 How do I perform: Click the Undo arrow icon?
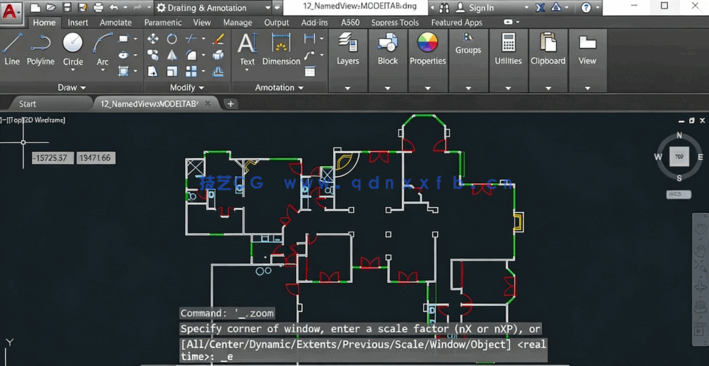[x=114, y=8]
